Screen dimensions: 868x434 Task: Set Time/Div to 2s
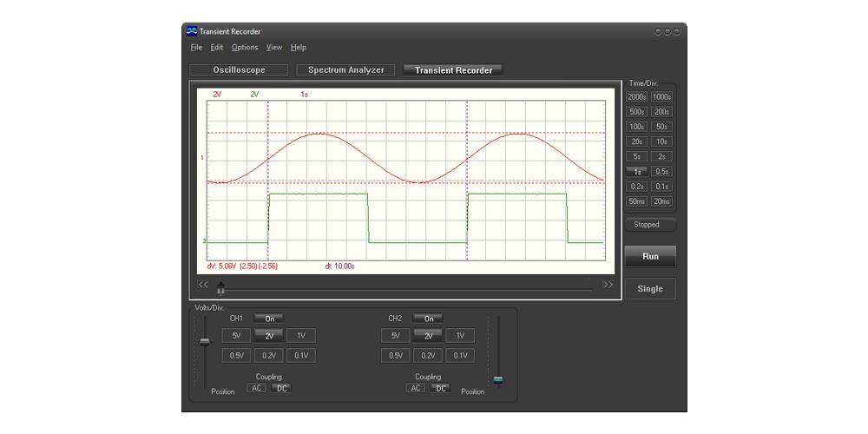pos(661,156)
